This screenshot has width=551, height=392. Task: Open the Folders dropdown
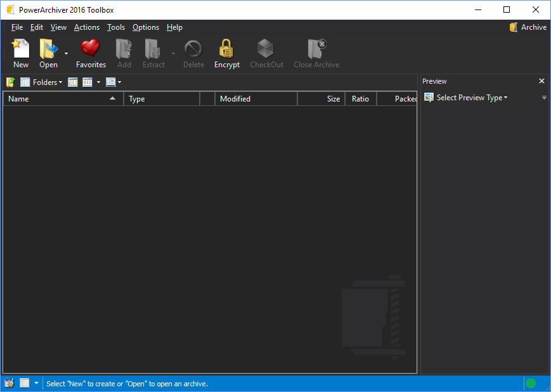coord(41,82)
